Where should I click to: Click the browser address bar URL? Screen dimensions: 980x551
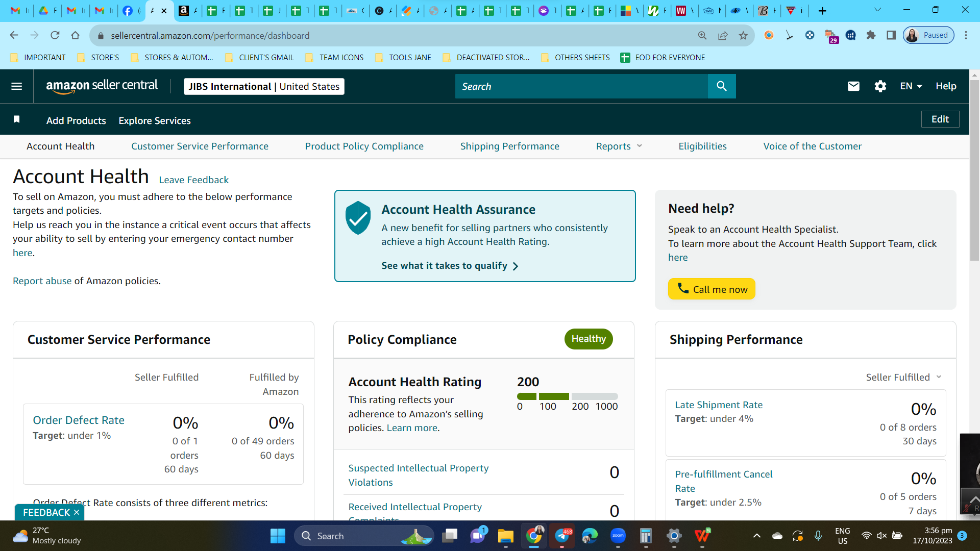[x=210, y=35]
